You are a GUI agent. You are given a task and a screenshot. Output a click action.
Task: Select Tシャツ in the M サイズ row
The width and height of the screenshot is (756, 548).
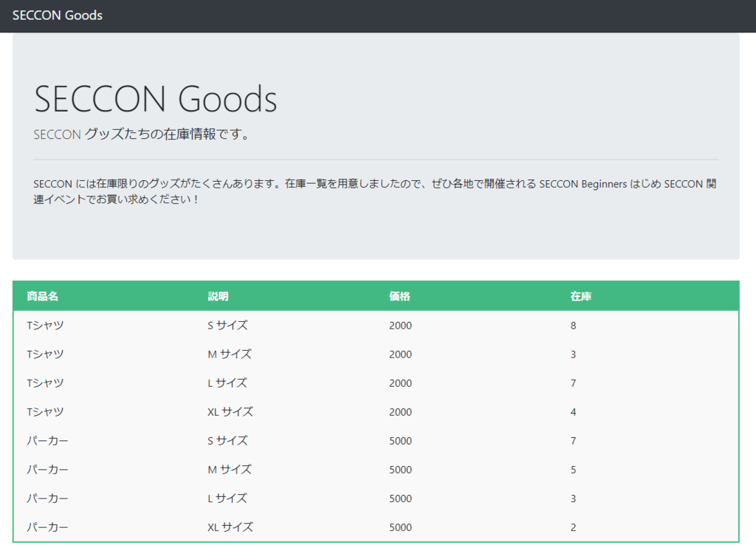pyautogui.click(x=45, y=355)
